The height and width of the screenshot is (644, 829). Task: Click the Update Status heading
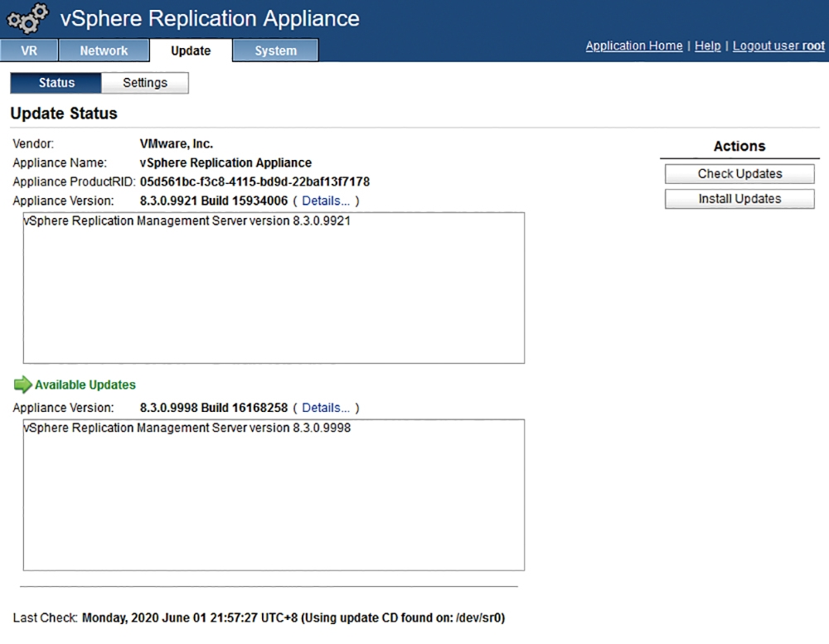tap(64, 114)
